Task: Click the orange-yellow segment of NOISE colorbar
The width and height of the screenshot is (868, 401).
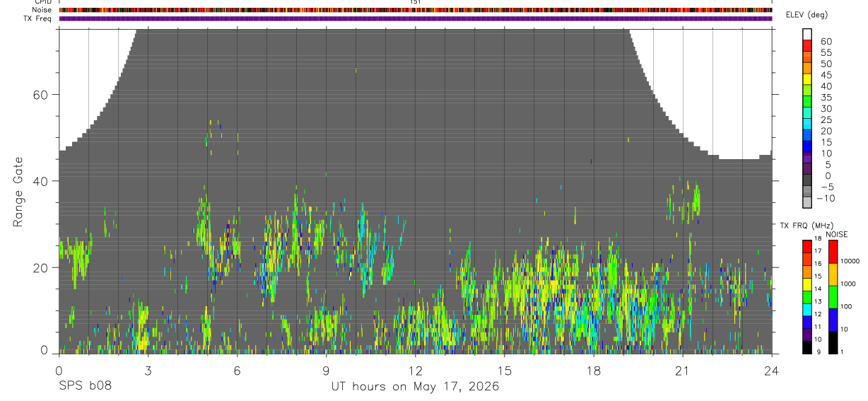Action: [832, 274]
